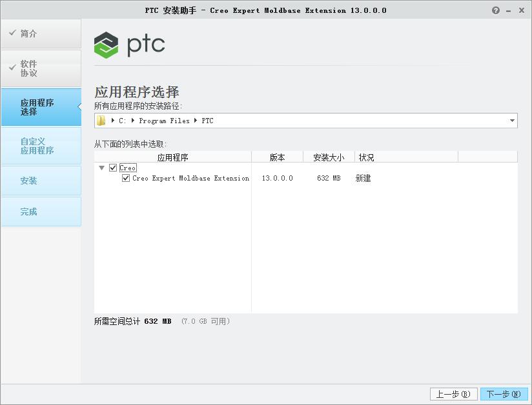This screenshot has height=405, width=532.
Task: Sort by the 应用程序 column header
Action: 172,157
